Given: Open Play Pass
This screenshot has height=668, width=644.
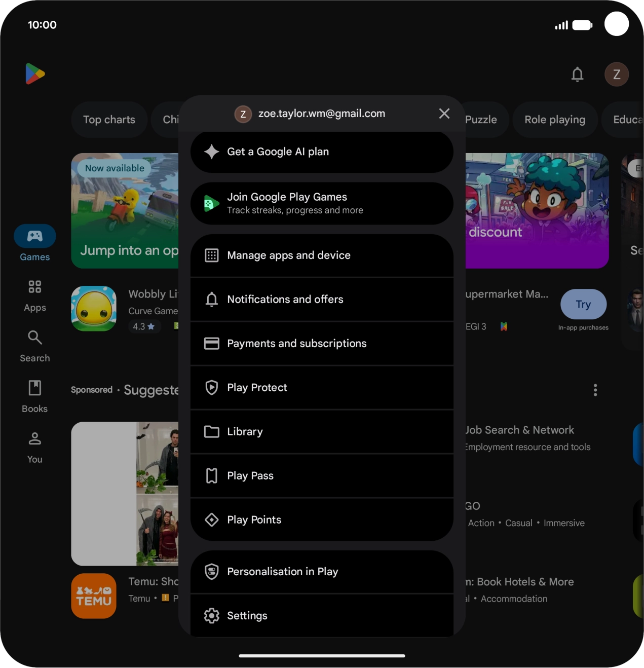Looking at the screenshot, I should point(322,476).
